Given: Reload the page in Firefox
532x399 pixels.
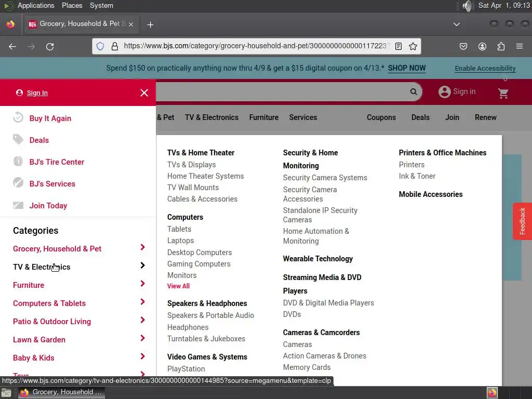Looking at the screenshot, I should pyautogui.click(x=50, y=46).
